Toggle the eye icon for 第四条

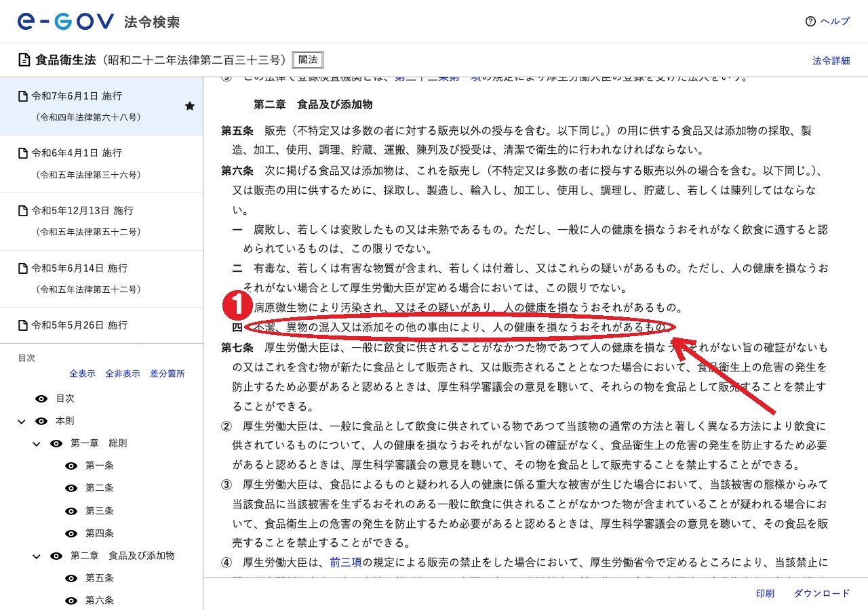[x=71, y=533]
